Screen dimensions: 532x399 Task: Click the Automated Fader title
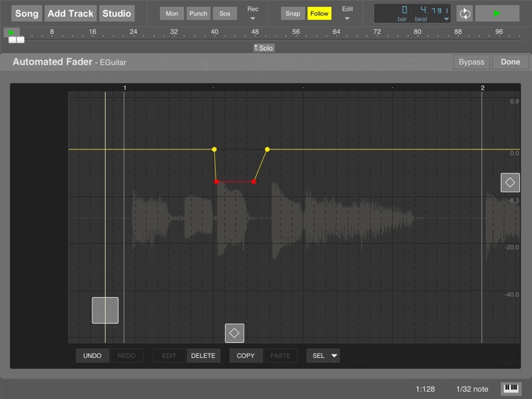click(52, 62)
